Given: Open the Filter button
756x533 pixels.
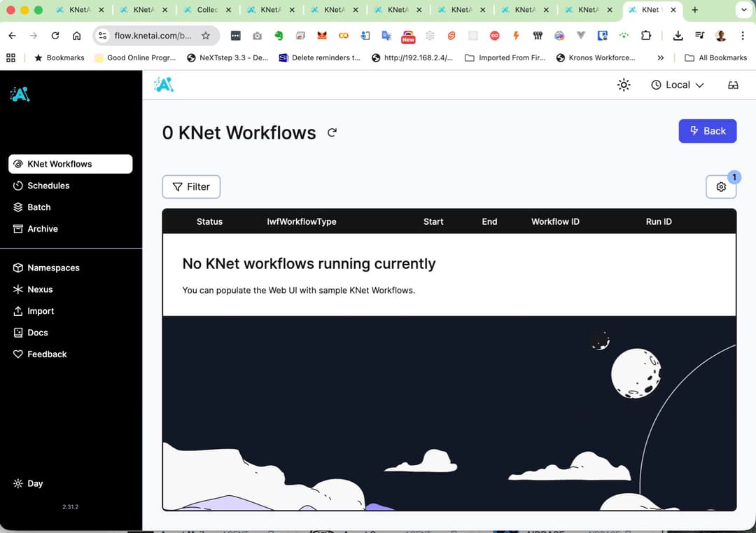Looking at the screenshot, I should point(191,187).
